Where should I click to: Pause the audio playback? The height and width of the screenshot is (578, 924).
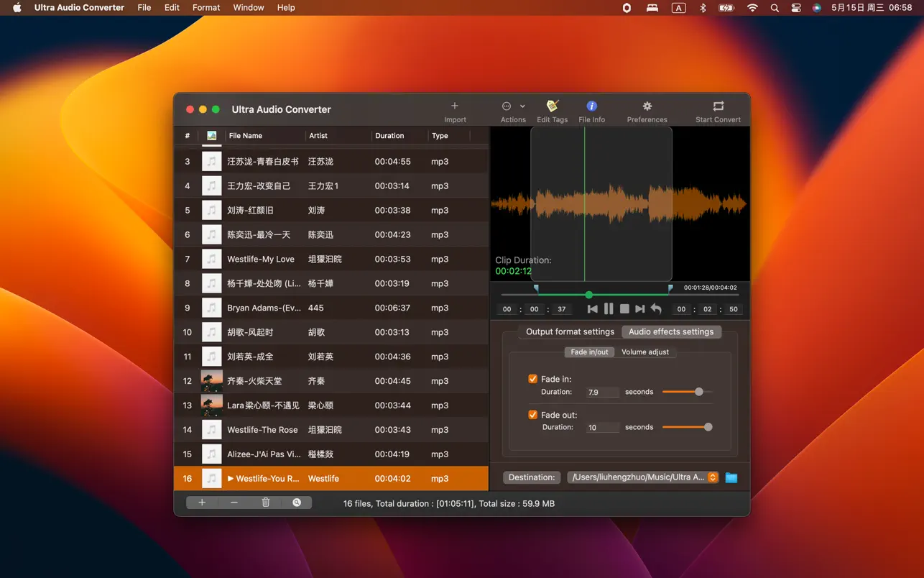[609, 309]
